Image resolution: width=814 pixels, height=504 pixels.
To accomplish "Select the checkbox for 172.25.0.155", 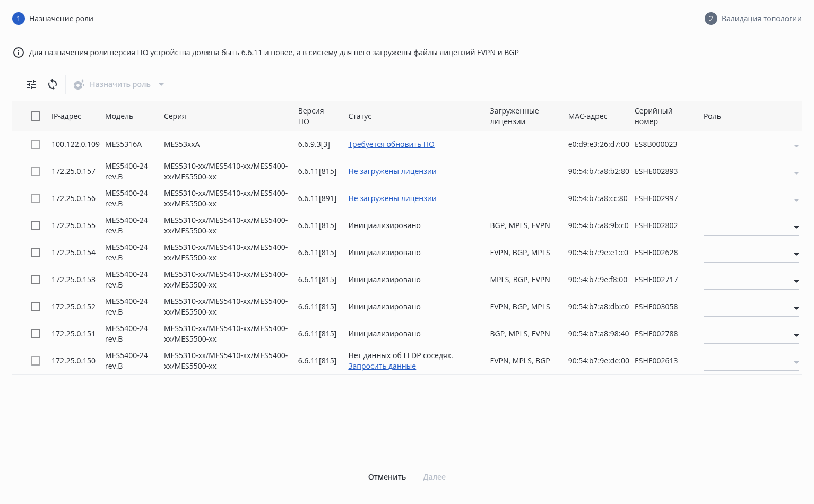I will pyautogui.click(x=36, y=225).
